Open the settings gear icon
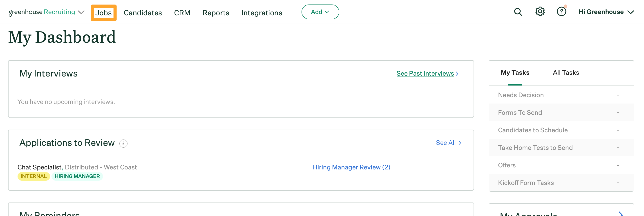Screen dimensions: 644x216 [x=540, y=12]
